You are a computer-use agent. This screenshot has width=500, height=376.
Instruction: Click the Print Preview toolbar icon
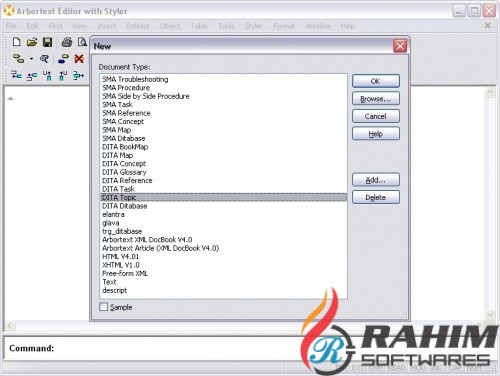pos(82,42)
